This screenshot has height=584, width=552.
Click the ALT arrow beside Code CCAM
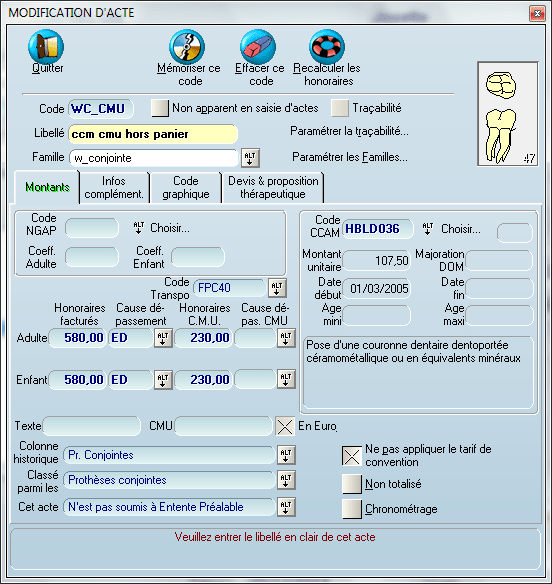point(428,228)
